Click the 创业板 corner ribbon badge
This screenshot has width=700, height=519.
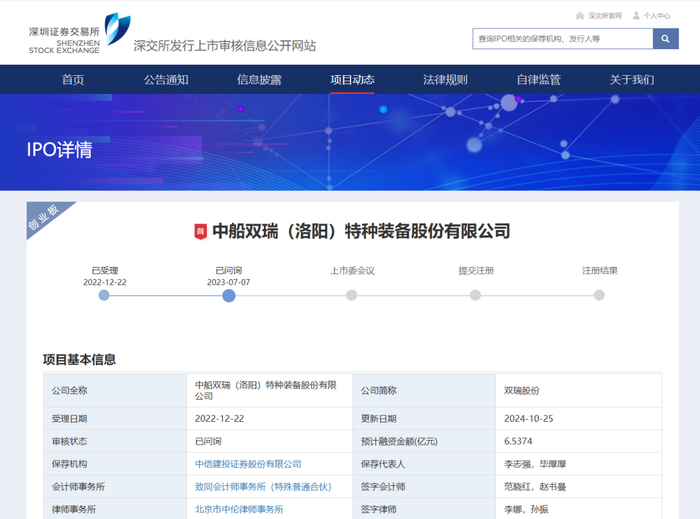[49, 219]
